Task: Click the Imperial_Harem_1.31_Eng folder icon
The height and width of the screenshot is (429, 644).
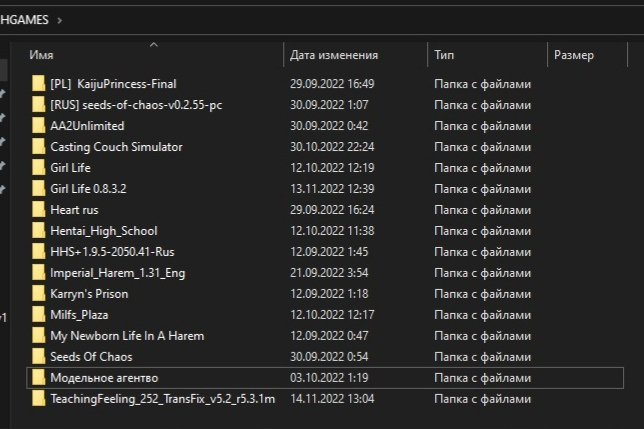Action: coord(39,272)
